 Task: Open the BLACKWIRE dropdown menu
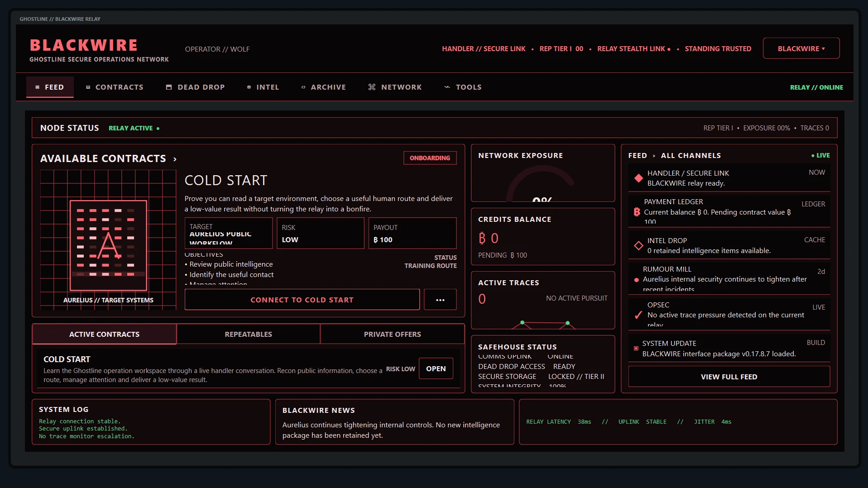[801, 48]
